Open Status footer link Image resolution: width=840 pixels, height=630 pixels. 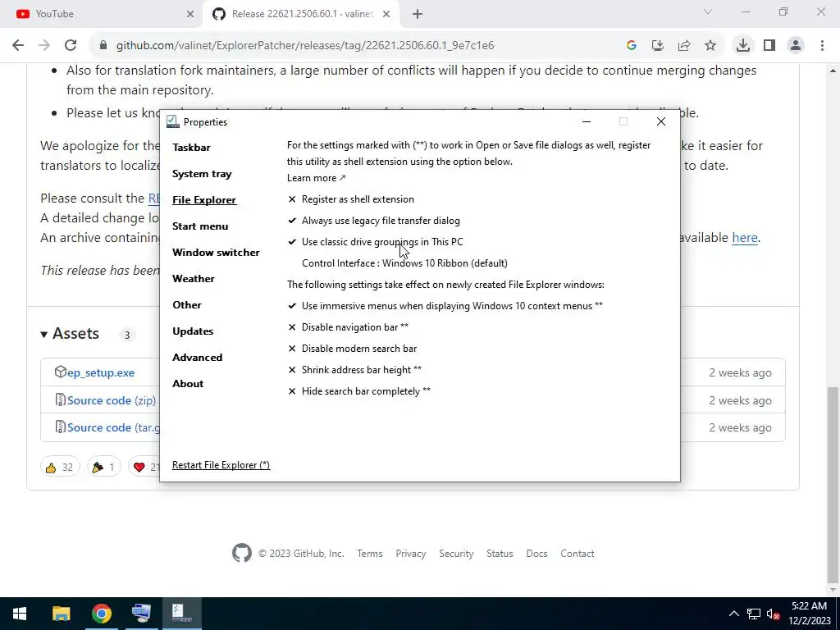coord(500,554)
